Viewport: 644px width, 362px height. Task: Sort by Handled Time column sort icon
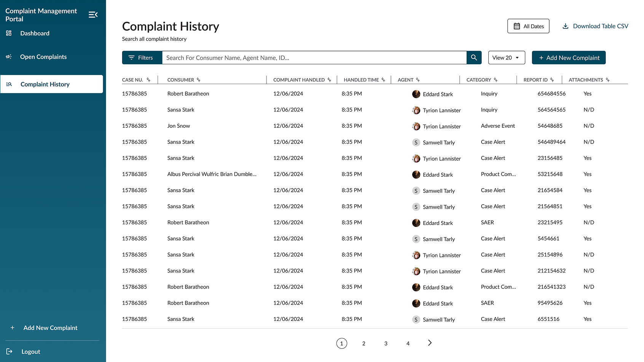[383, 80]
